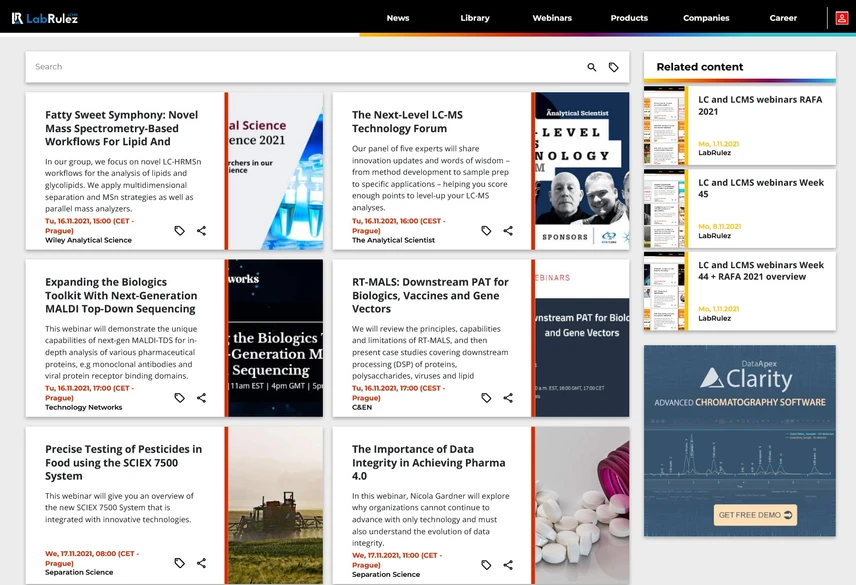Image resolution: width=856 pixels, height=585 pixels.
Task: Open the user account icon
Action: (842, 18)
